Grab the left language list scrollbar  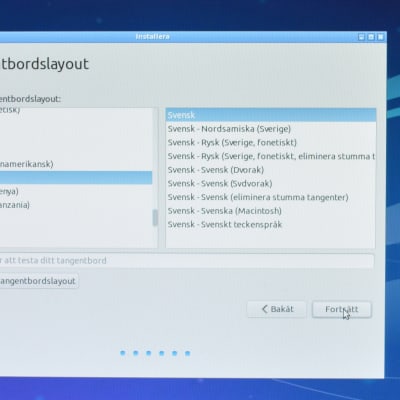tap(155, 218)
